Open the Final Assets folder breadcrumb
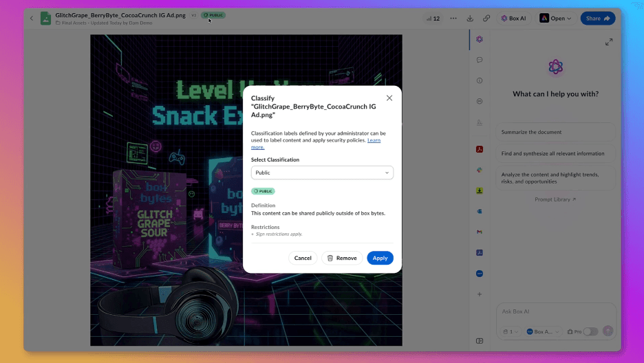Image resolution: width=644 pixels, height=363 pixels. tap(74, 23)
